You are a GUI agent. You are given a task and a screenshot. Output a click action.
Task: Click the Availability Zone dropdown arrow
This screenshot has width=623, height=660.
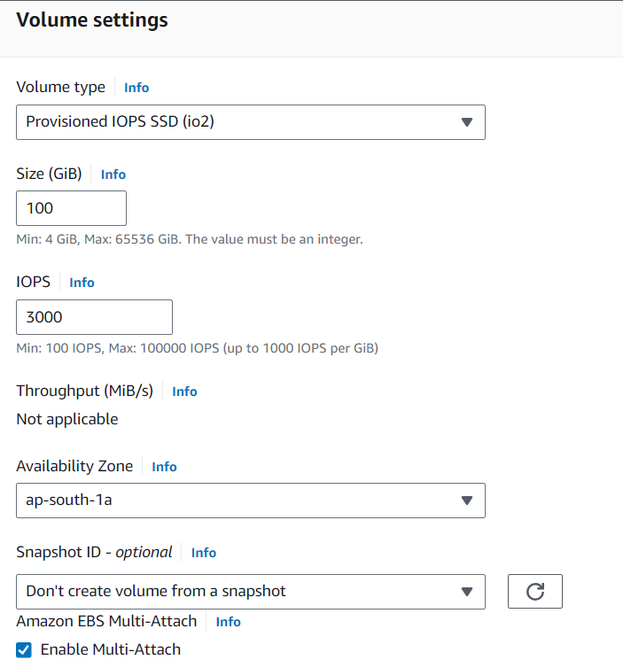click(466, 501)
